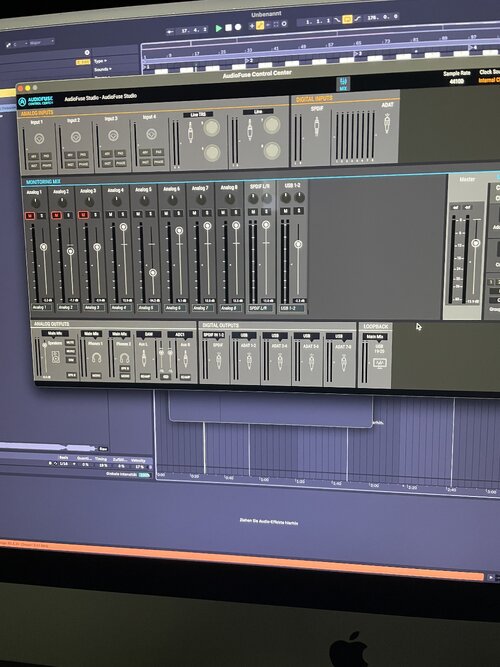Stop playback with the white square button
This screenshot has width=500, height=667.
coord(229,28)
